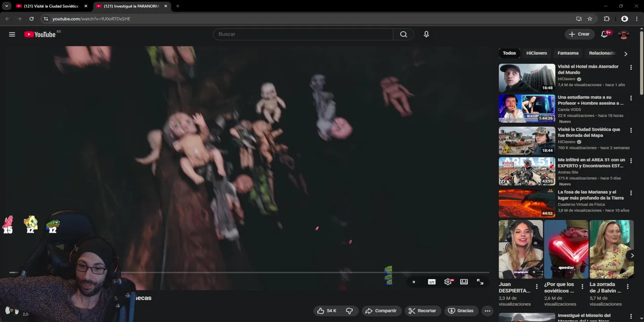This screenshot has width=644, height=322.
Task: Focus the Buscar search field
Action: [303, 34]
